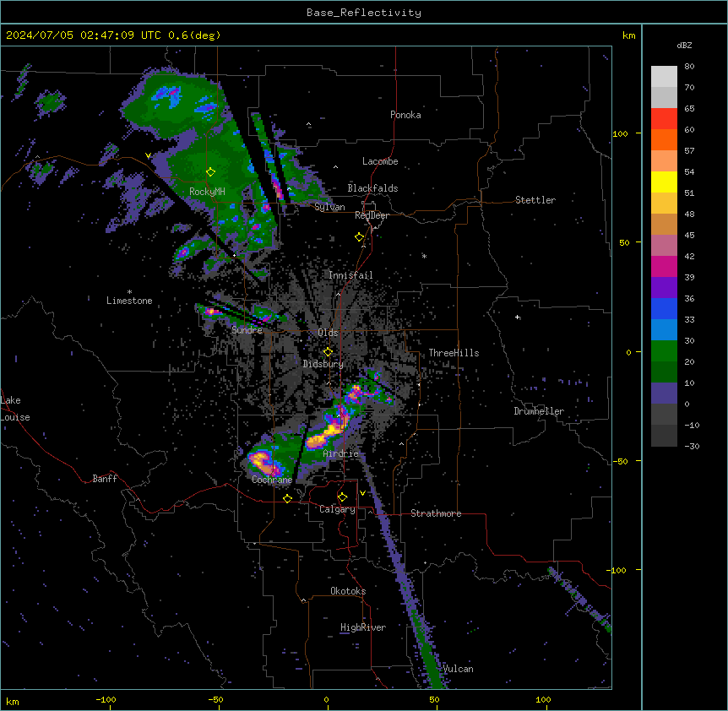The image size is (728, 711).
Task: Click the Innisfail city label
Action: 350,275
